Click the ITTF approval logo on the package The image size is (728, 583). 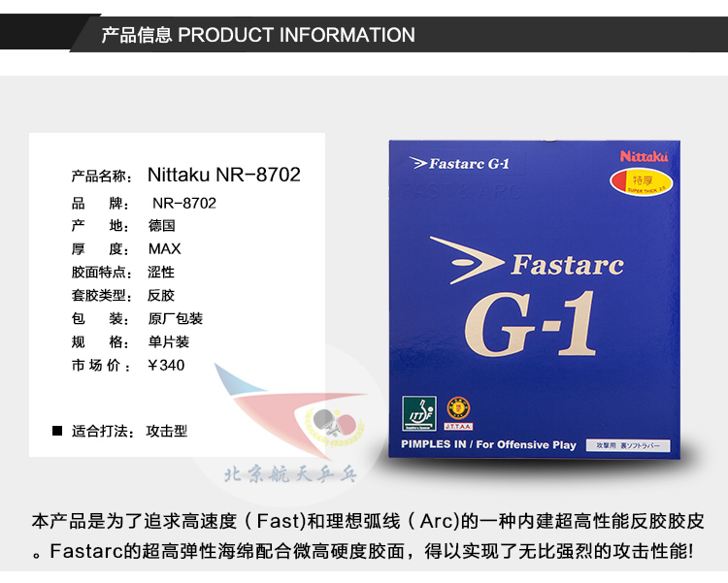[x=418, y=413]
